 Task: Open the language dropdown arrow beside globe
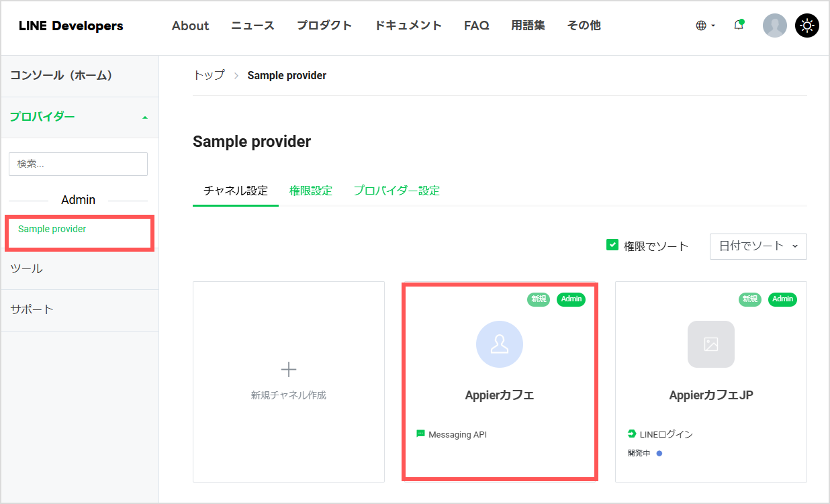(713, 26)
